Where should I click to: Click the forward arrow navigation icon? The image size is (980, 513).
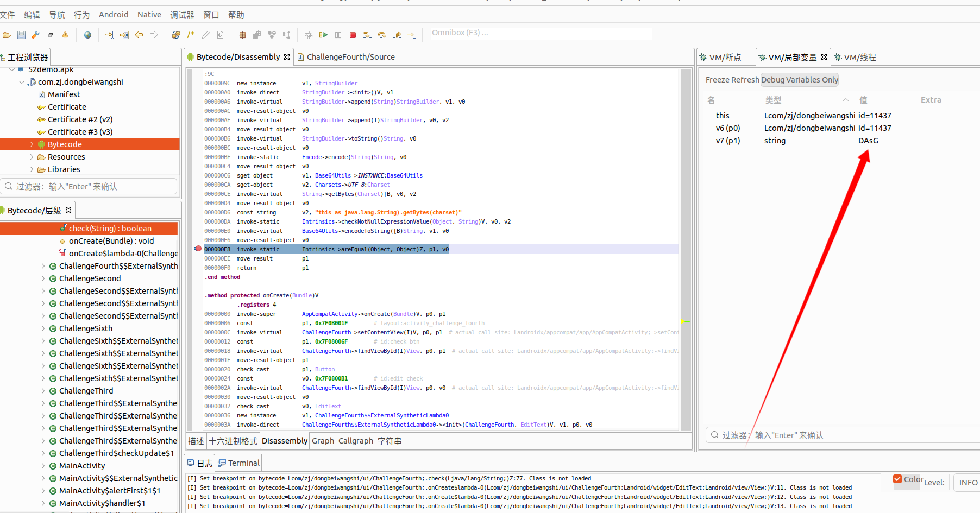tap(154, 35)
